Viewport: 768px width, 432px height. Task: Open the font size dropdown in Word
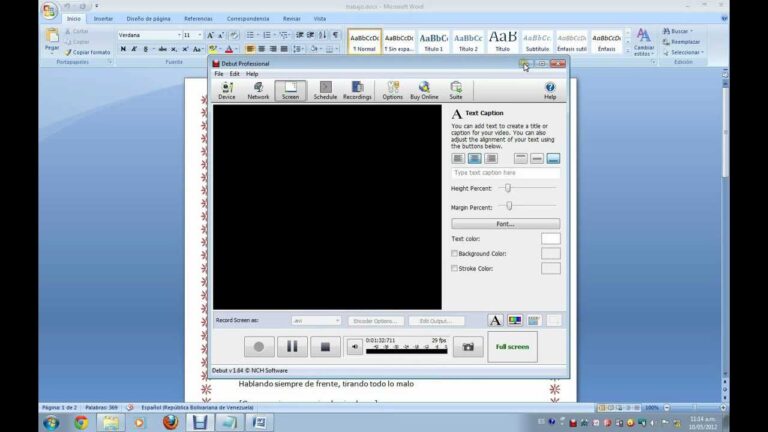tap(200, 35)
